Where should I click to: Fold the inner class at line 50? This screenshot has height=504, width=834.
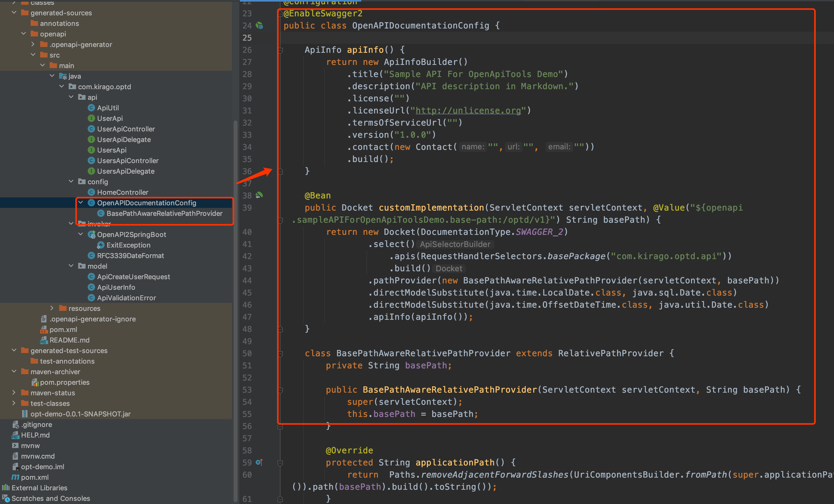tap(280, 354)
